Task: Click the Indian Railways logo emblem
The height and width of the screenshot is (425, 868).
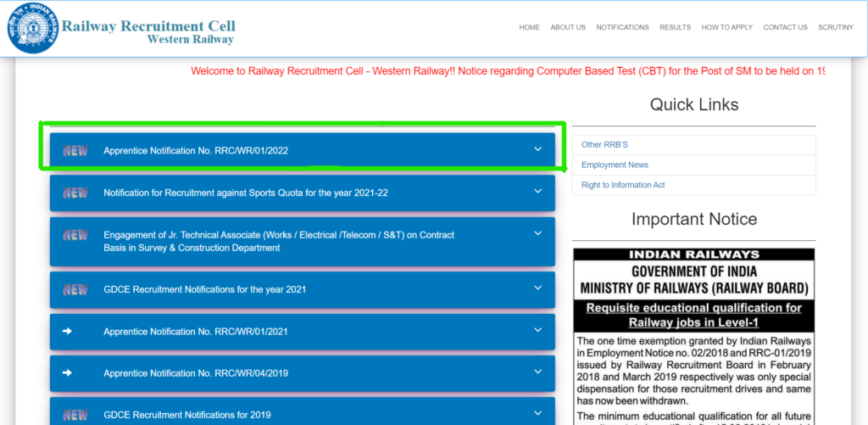Action: point(33,28)
